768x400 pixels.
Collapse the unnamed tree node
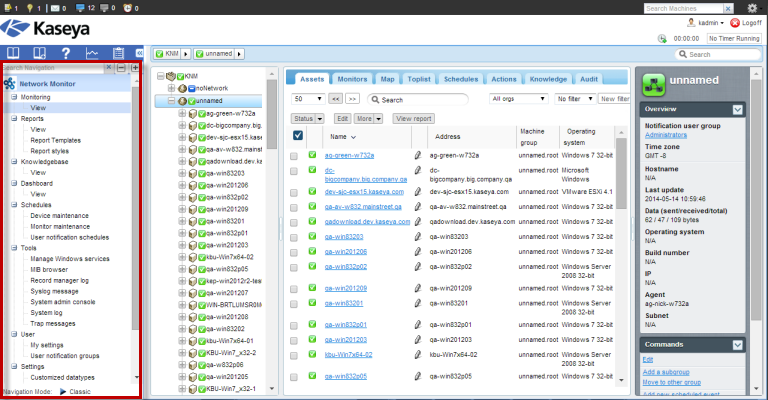171,101
